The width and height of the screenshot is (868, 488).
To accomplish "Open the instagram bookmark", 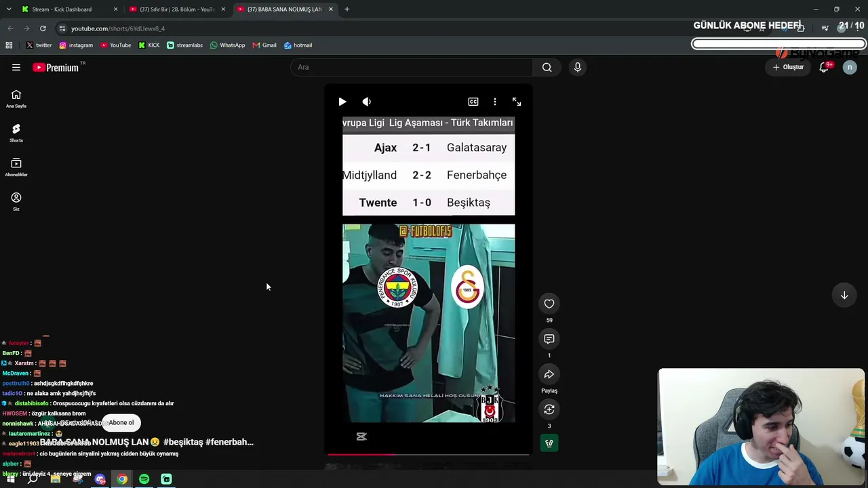I will pos(76,45).
